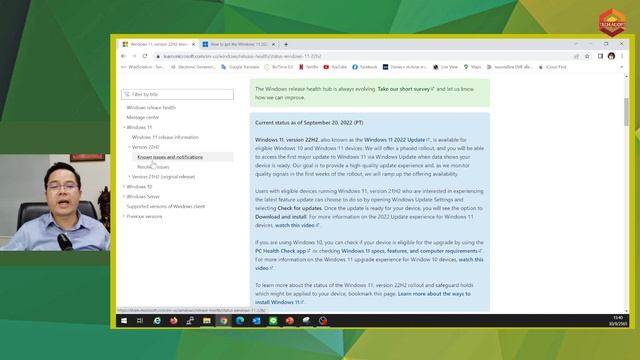Open 'Windows release health' in sidebar
The height and width of the screenshot is (360, 640).
151,107
